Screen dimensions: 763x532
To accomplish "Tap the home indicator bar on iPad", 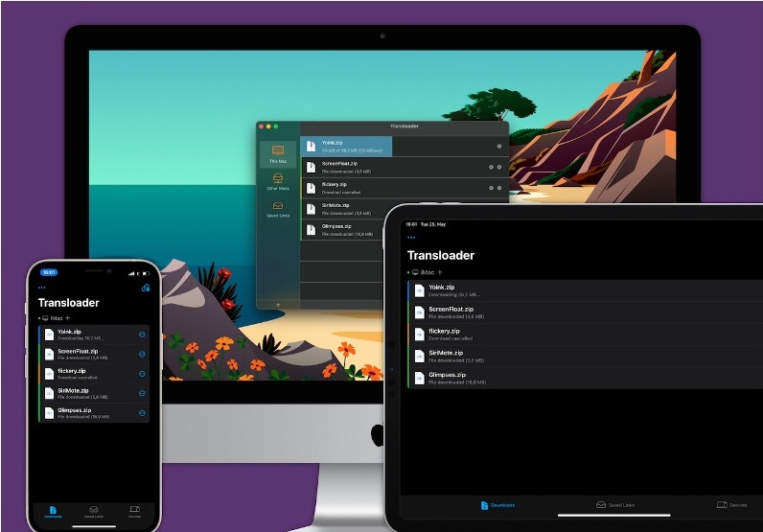I will coord(614,515).
